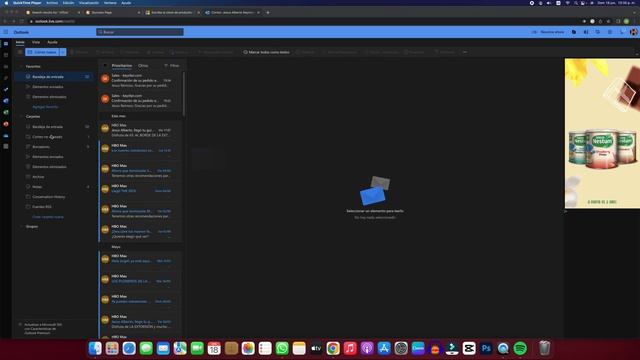Open Google Chrome from the Dock
The image size is (640, 360).
point(333,348)
